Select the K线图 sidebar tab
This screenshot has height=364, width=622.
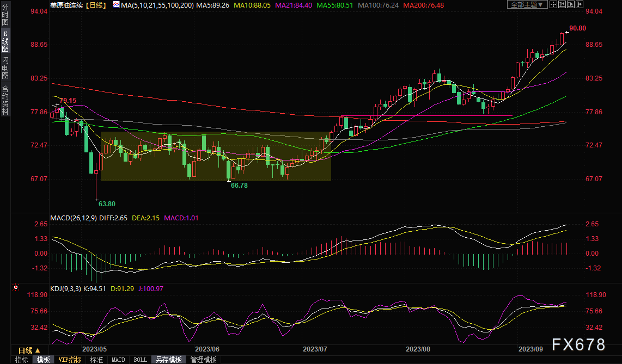tap(5, 41)
